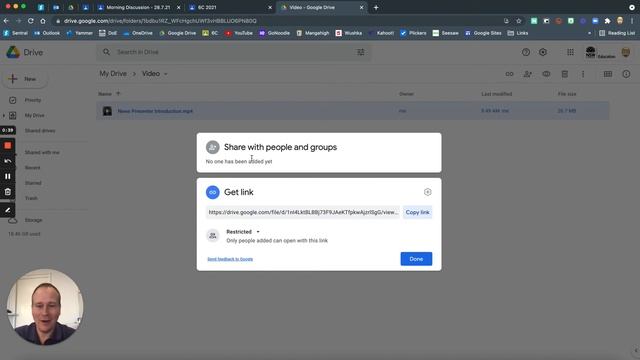Click the Share with people and groups heading
The width and height of the screenshot is (640, 360).
tap(280, 147)
